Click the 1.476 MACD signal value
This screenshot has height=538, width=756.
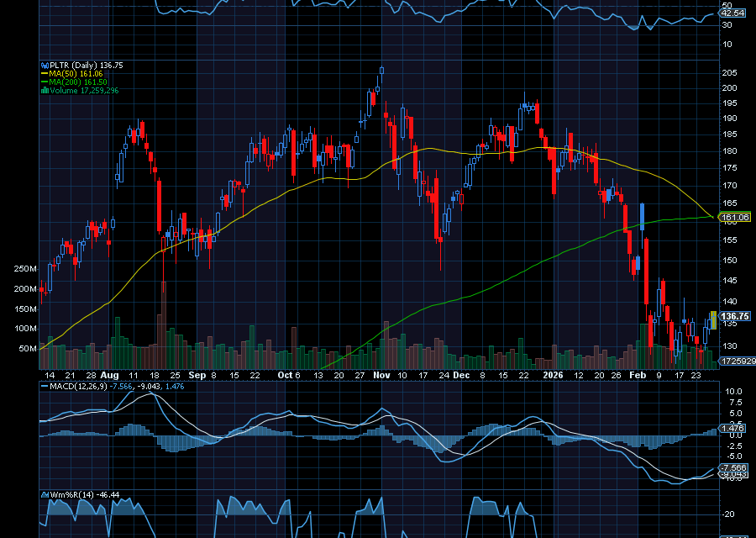[175, 386]
